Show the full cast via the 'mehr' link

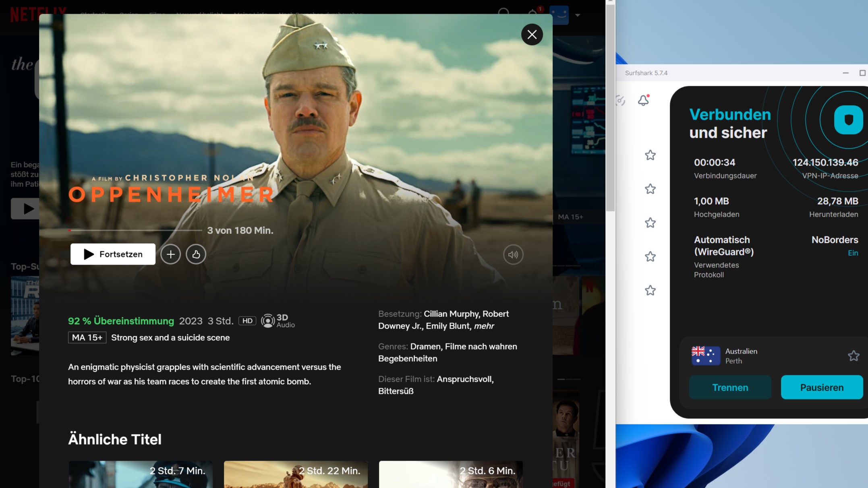[x=484, y=326]
